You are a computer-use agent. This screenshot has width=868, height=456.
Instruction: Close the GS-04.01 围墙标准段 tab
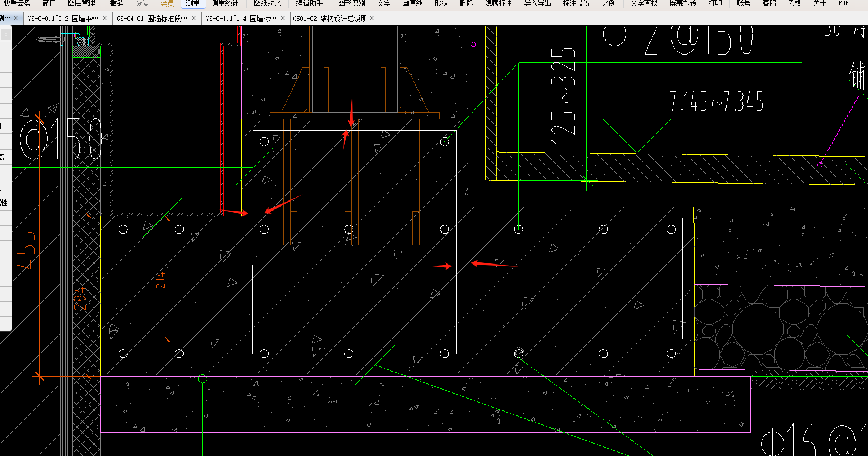pyautogui.click(x=194, y=19)
